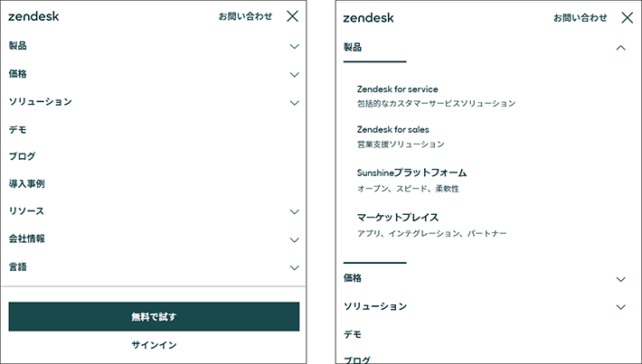Close the right menu with X icon

(x=628, y=17)
